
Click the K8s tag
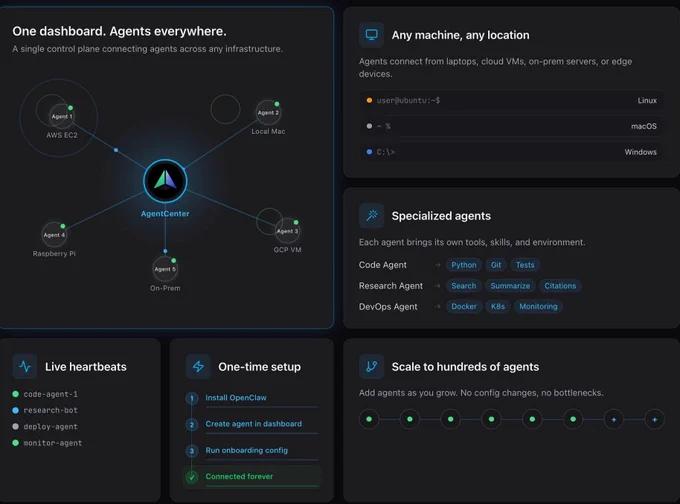point(498,306)
